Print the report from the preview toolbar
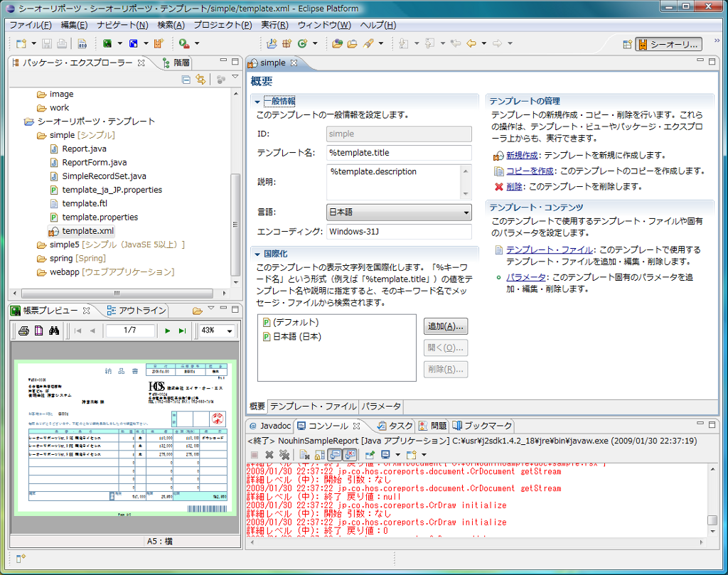Image resolution: width=728 pixels, height=575 pixels. [23, 331]
